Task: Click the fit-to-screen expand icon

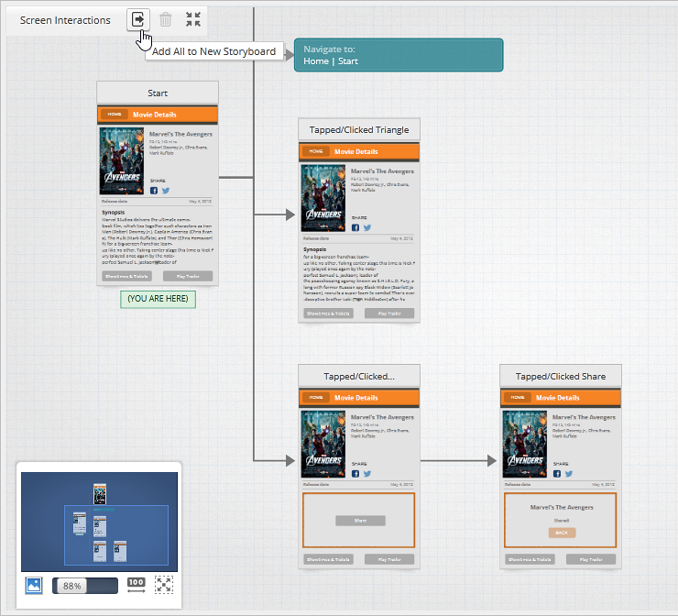Action: (164, 585)
